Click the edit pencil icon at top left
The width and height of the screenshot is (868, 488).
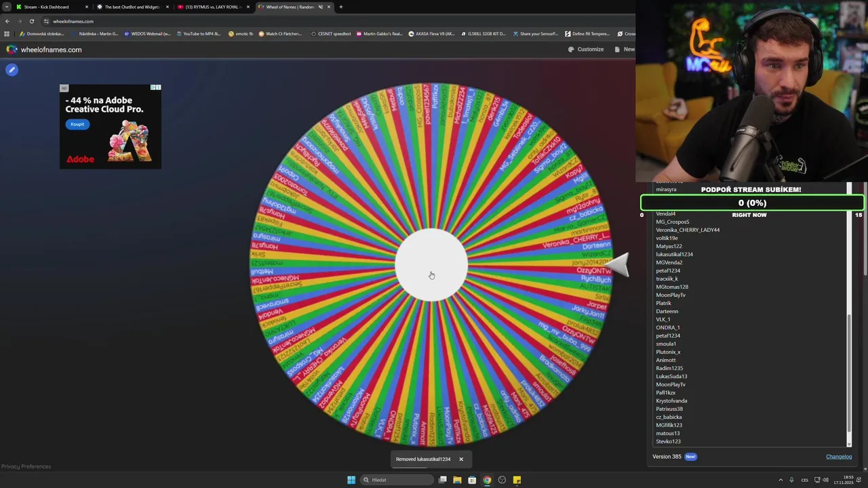12,69
